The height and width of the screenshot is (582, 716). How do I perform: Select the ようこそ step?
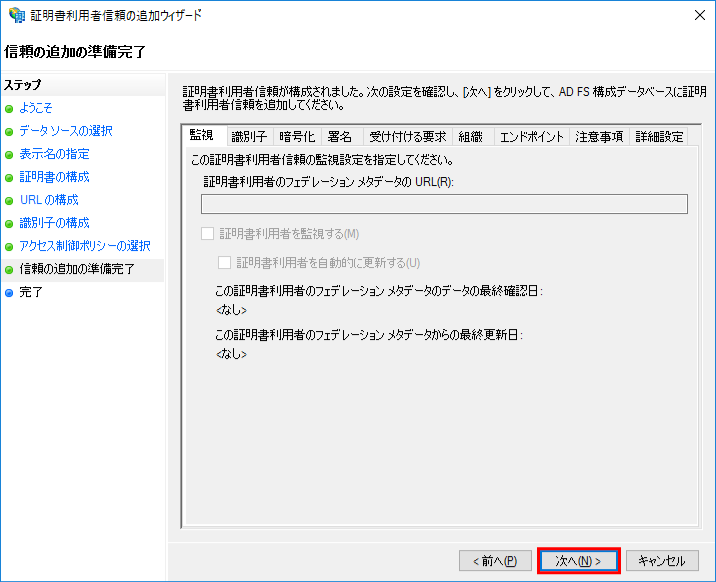click(35, 108)
